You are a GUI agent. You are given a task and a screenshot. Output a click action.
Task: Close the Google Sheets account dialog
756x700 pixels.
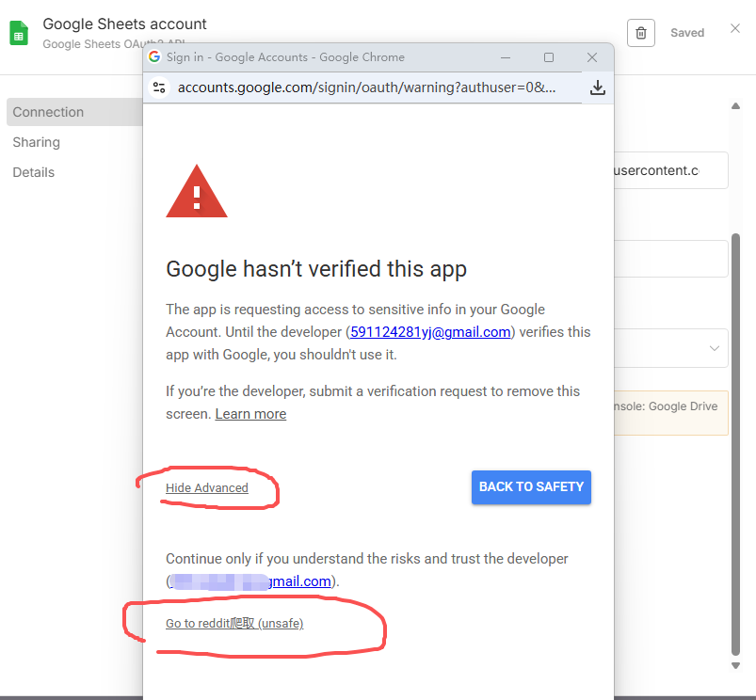(735, 29)
